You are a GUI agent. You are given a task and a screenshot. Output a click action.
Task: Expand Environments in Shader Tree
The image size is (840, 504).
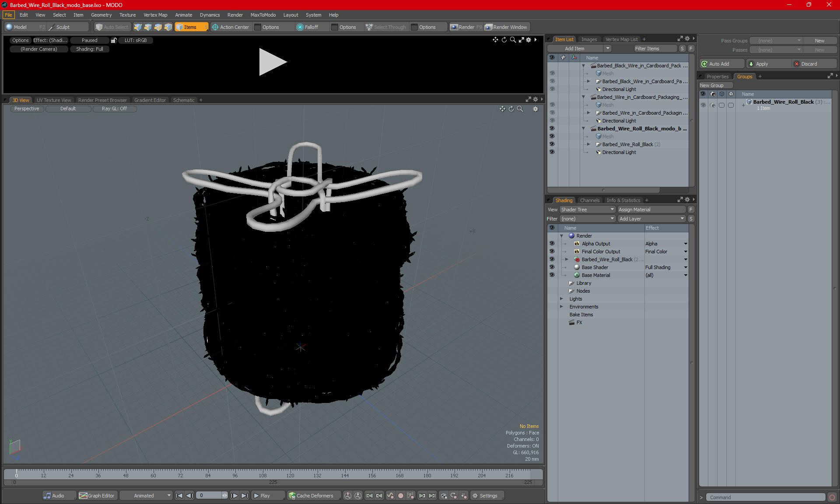561,307
